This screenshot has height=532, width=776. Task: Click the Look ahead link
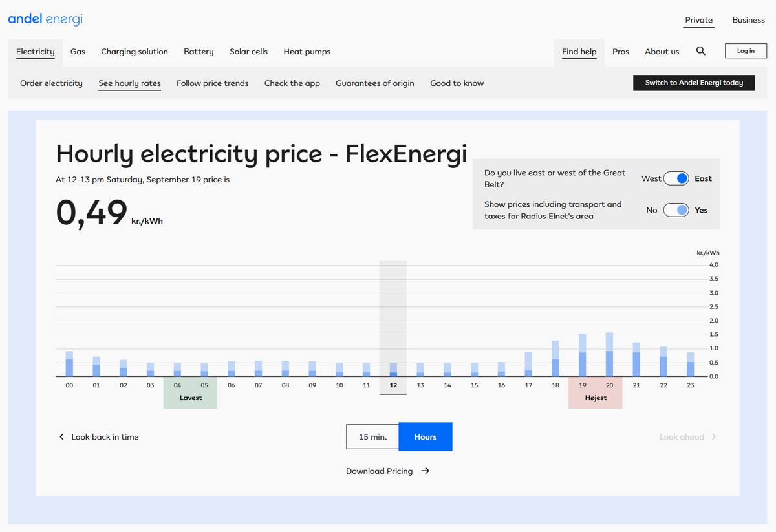682,437
